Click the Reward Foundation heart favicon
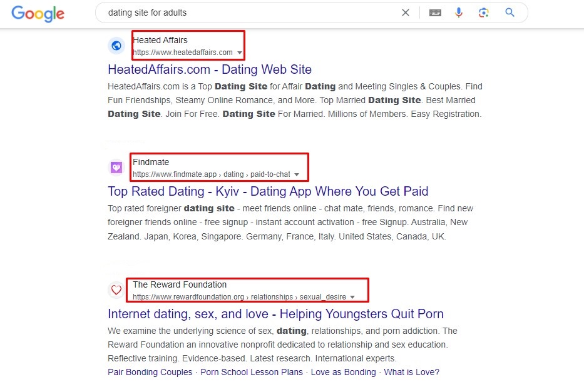Screen dimensions: 584x392 pos(116,289)
